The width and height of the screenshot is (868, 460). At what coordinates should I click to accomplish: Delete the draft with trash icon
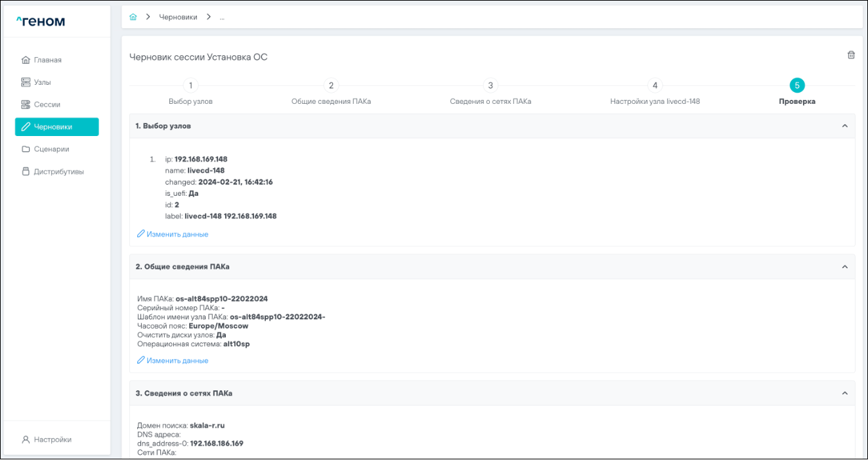pyautogui.click(x=851, y=55)
